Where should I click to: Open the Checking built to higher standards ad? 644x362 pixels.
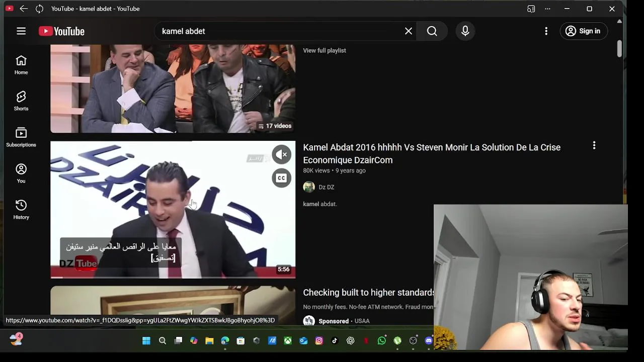point(368,293)
